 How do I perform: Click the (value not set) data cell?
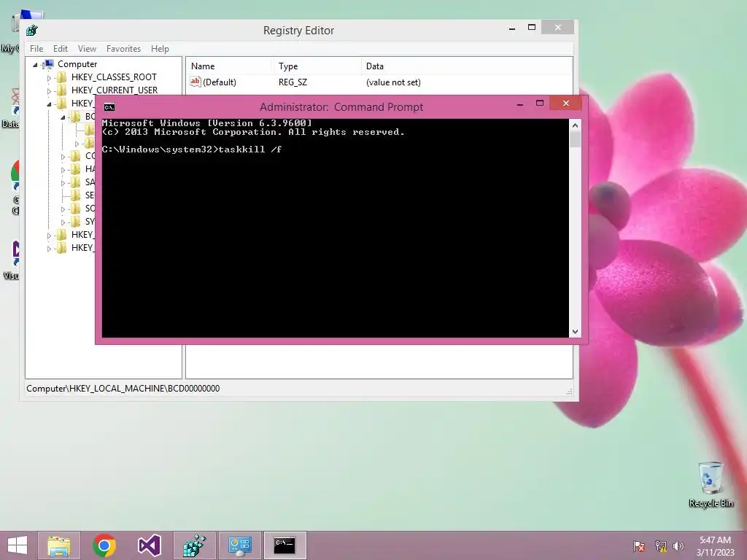tap(393, 82)
